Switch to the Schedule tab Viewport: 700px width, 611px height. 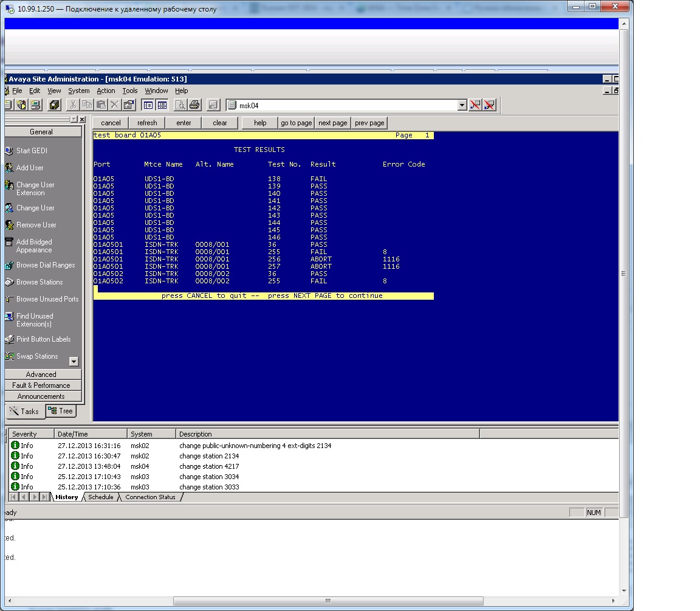click(101, 497)
